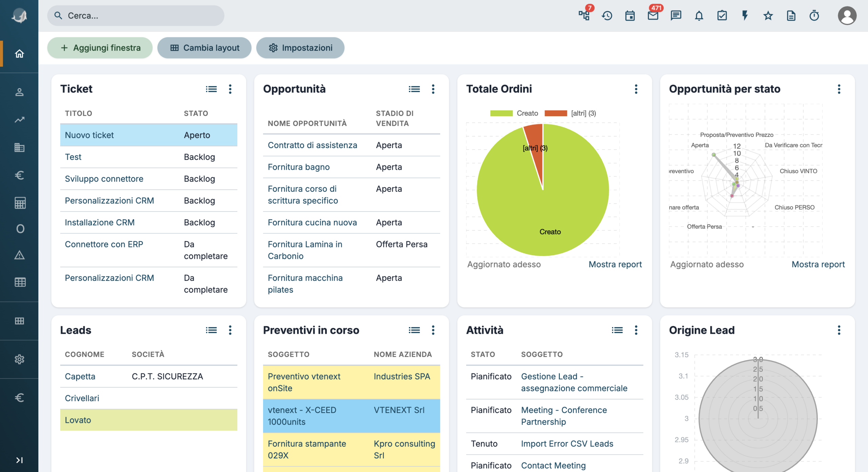Click the Aggiungi finestra button
868x472 pixels.
[x=100, y=48]
